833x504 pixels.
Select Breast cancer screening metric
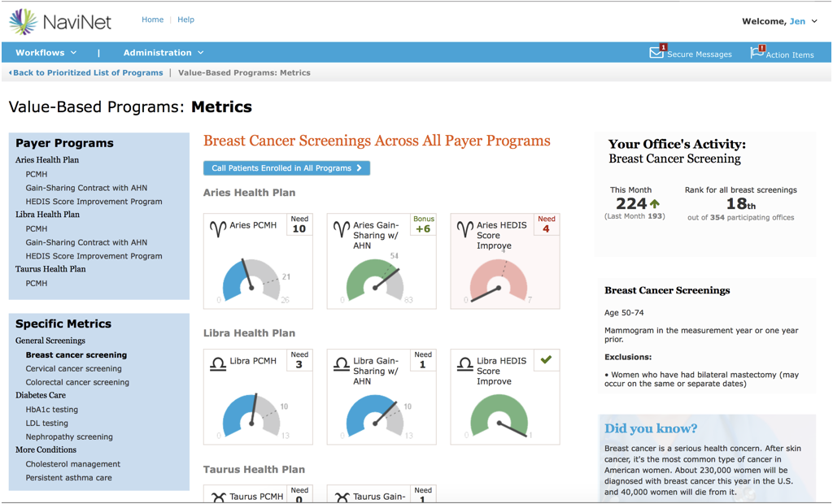76,354
